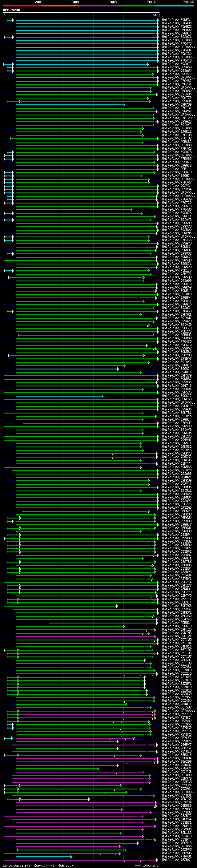
Task: Click the cyan ~100% identity legend segment
Action: pos(175,6)
